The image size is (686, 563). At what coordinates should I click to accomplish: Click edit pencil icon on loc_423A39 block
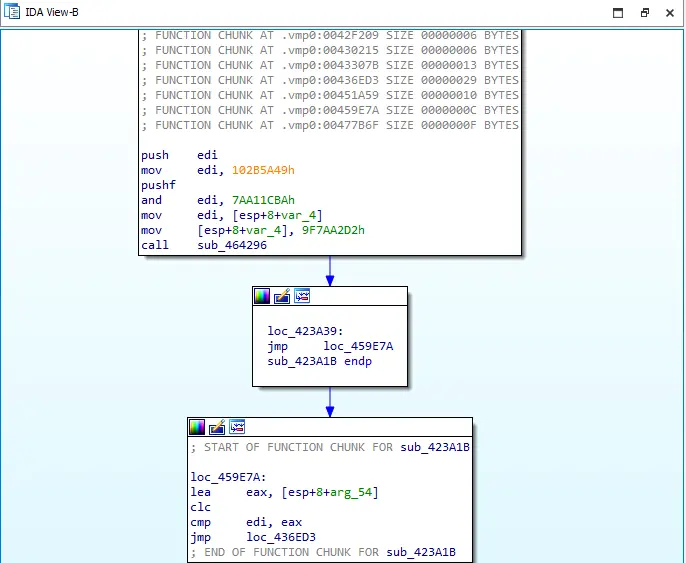click(282, 296)
